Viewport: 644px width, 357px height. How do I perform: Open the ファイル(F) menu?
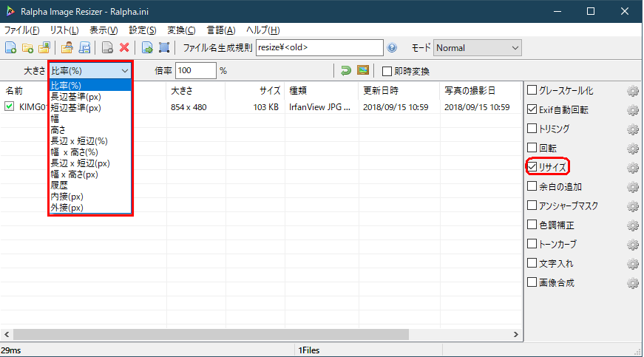[21, 30]
